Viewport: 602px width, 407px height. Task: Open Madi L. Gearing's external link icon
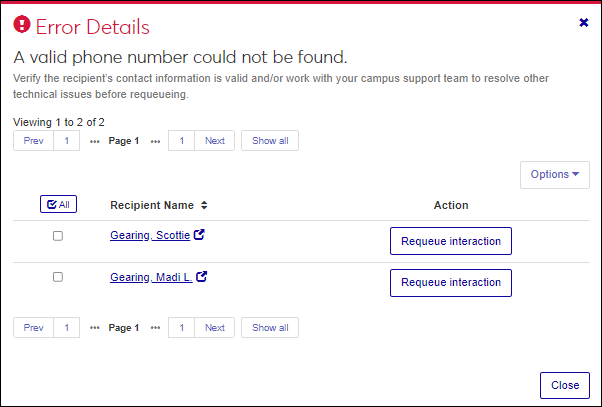coord(201,277)
